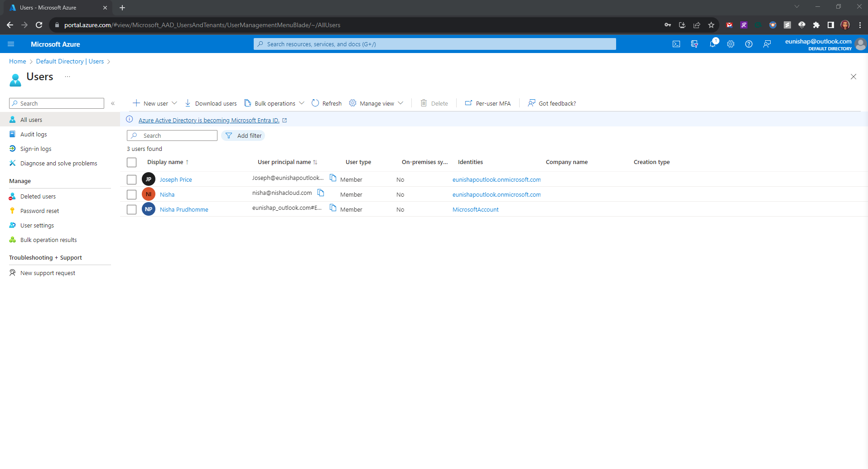868x469 pixels.
Task: Open the Nisha Prudhomme user link
Action: (184, 210)
